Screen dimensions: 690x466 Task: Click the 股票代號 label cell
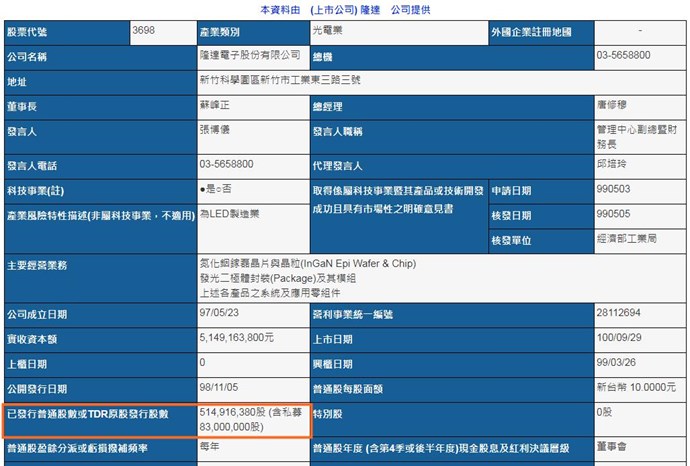tap(66, 32)
